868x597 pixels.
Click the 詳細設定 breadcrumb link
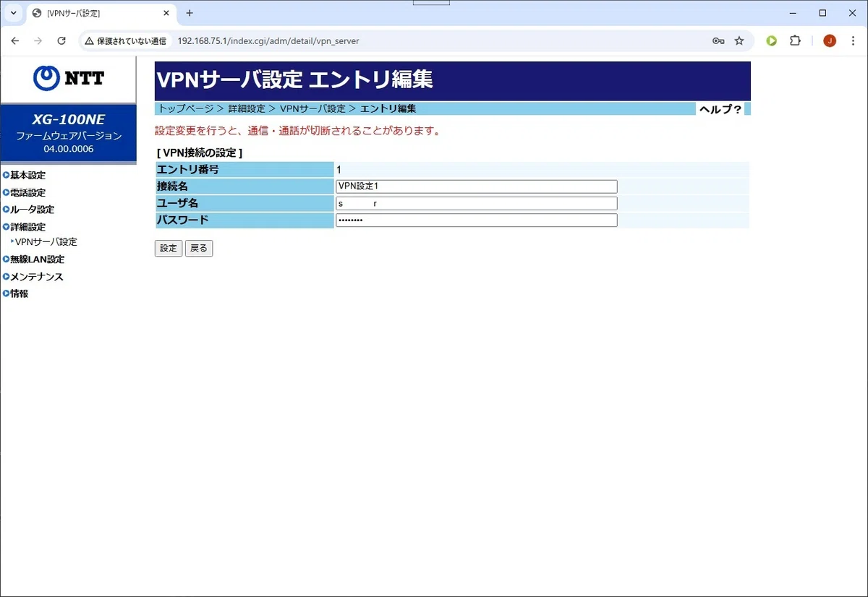point(247,108)
